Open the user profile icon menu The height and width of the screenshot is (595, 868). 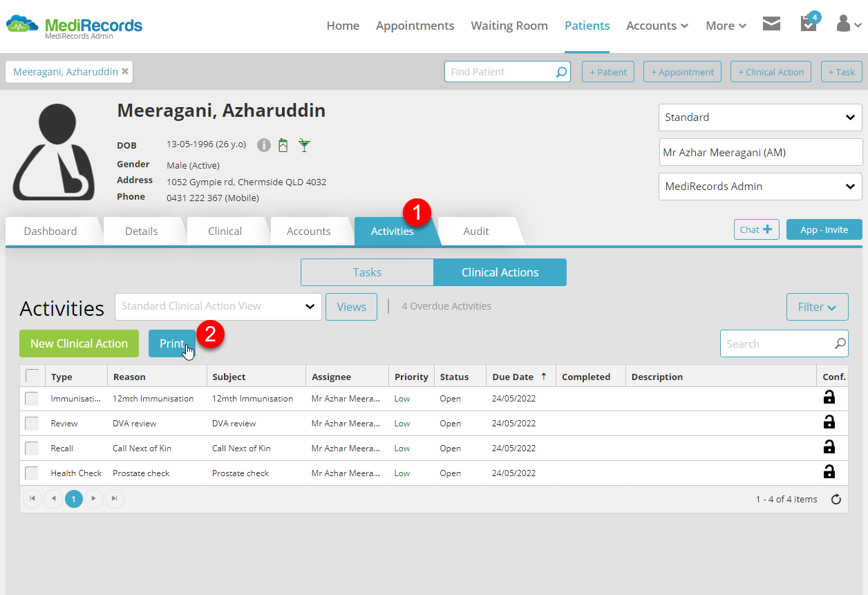click(x=849, y=24)
